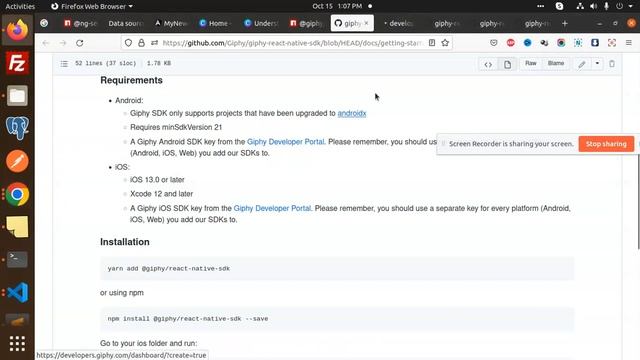Open volume control in top bar
This screenshot has width=640, height=360.
593,6
